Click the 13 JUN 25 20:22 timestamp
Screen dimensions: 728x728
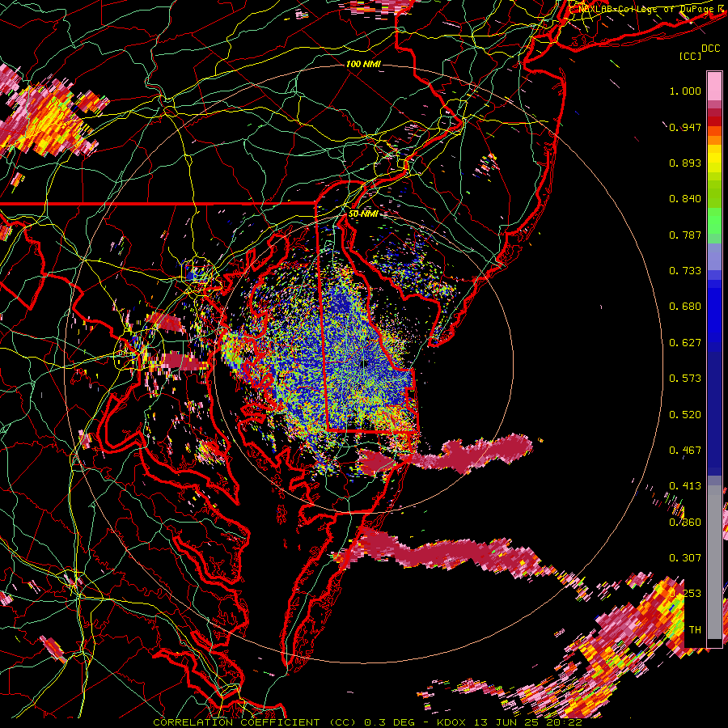[x=528, y=722]
